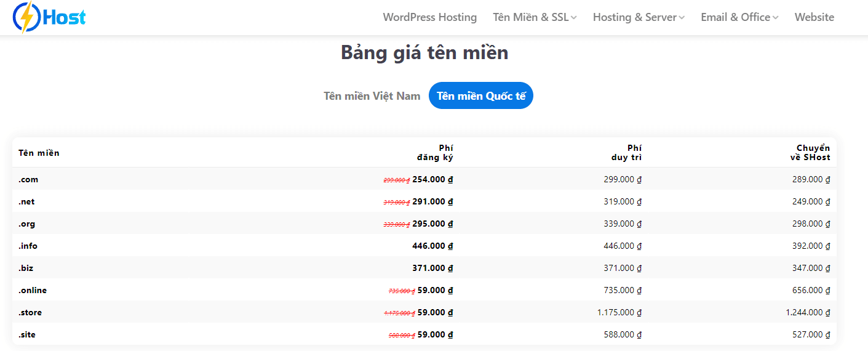Click .net transfer price 249.000 đ
The height and width of the screenshot is (351, 868).
(811, 202)
